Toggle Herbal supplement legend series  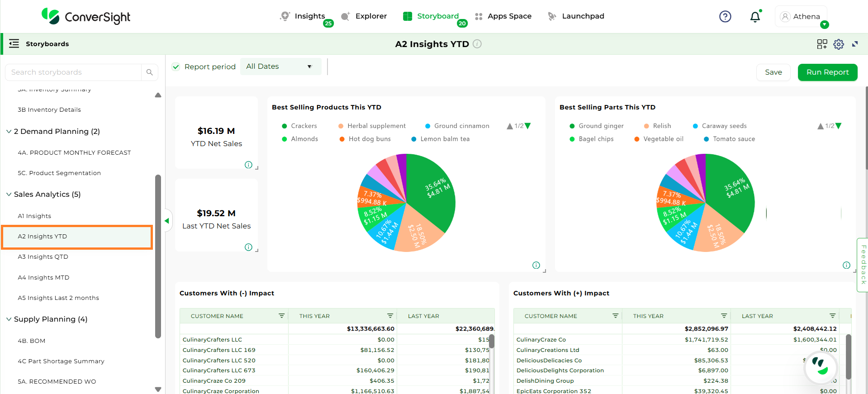pos(372,126)
